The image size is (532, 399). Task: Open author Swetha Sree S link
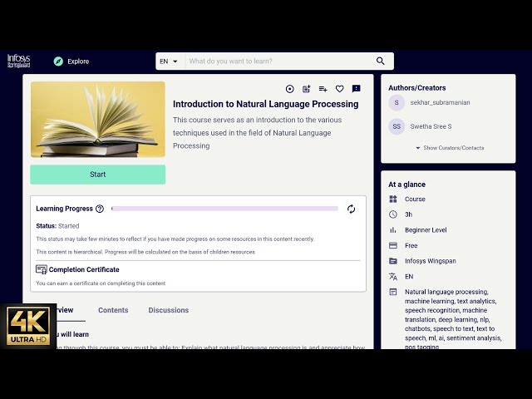coord(431,126)
